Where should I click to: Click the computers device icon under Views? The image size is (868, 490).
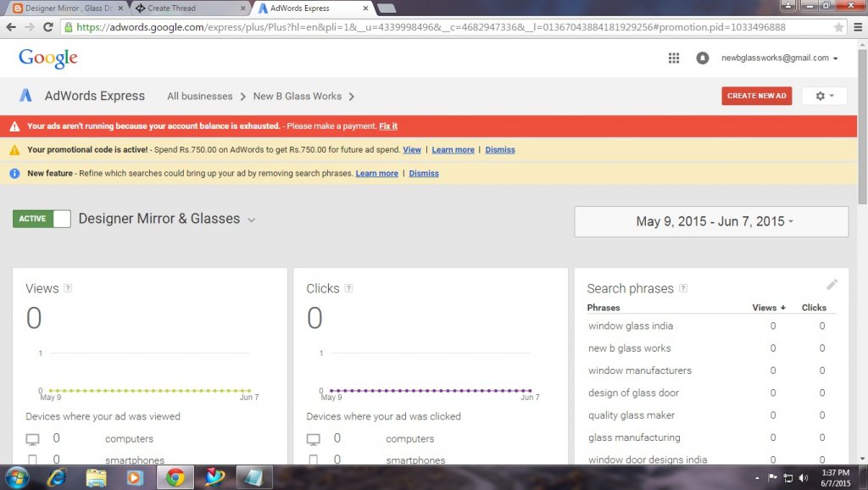33,440
